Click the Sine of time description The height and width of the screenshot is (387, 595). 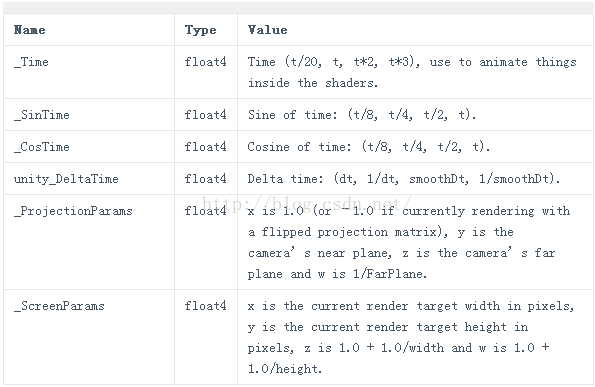point(362,115)
